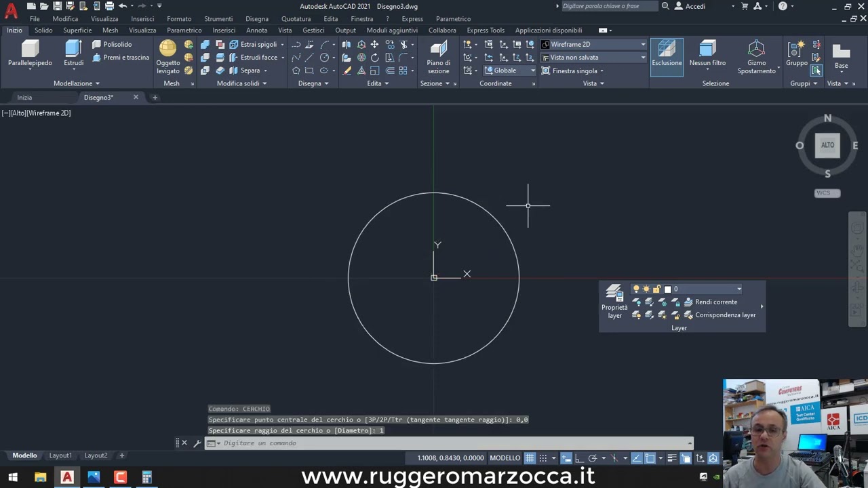Expand the Disegna panel
The image size is (868, 488).
(313, 83)
